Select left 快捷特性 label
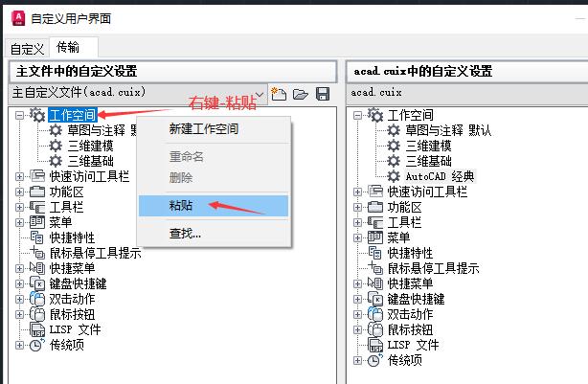 [72, 237]
